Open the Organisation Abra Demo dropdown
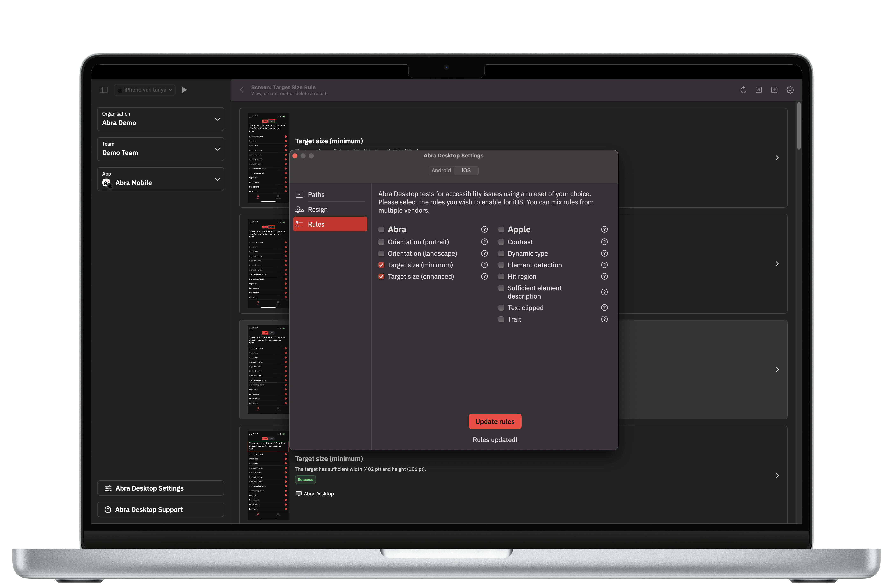Image resolution: width=893 pixels, height=588 pixels. pyautogui.click(x=160, y=119)
